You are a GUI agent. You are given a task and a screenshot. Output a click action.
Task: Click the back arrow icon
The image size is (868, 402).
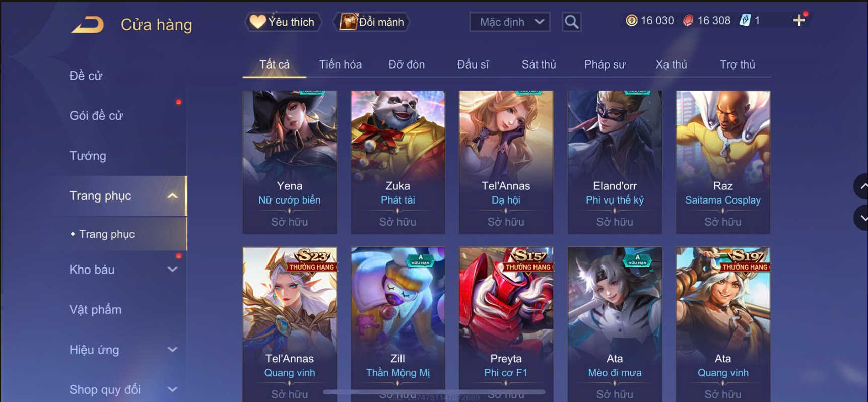[88, 24]
